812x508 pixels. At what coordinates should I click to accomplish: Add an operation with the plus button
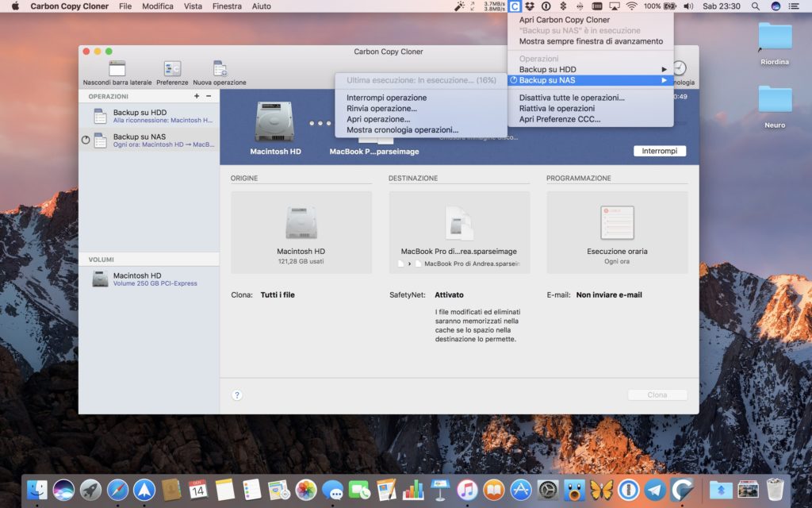(x=197, y=96)
